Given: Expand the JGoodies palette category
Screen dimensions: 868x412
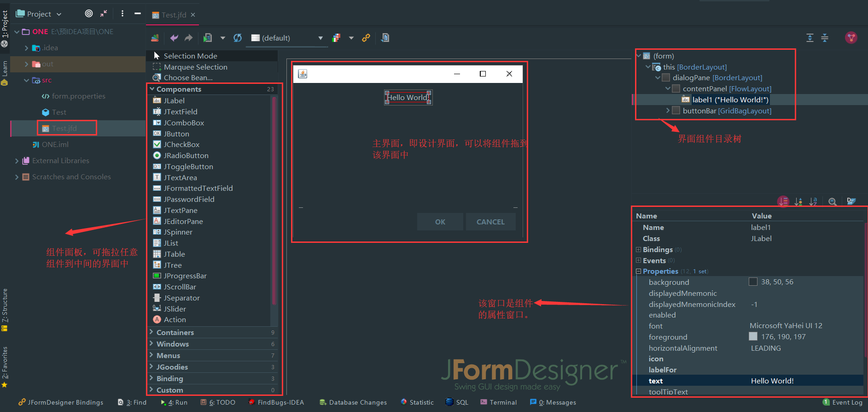Looking at the screenshot, I should point(151,366).
